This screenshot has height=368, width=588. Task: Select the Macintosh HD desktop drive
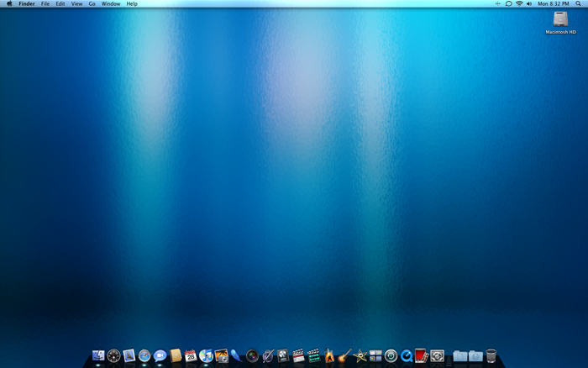pyautogui.click(x=560, y=23)
